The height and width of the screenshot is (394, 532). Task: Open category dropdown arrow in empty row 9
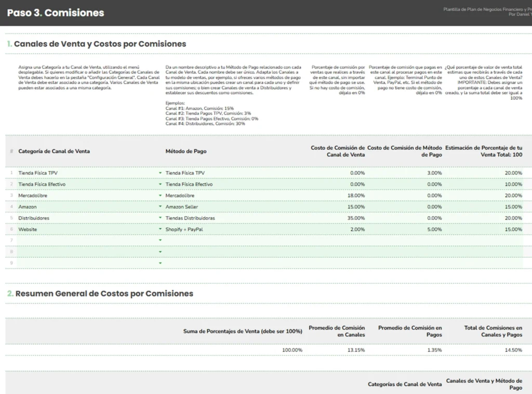160,263
